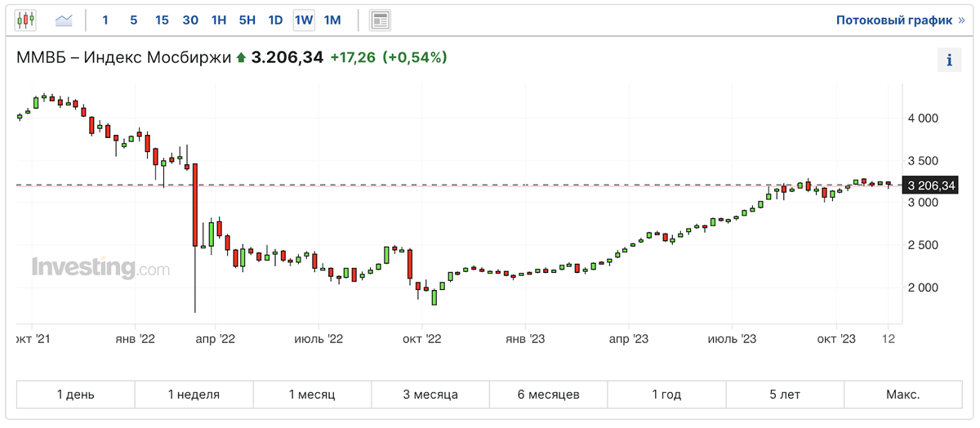Viewport: 980px width, 428px height.
Task: Select the candlestick chart type icon
Action: 25,20
